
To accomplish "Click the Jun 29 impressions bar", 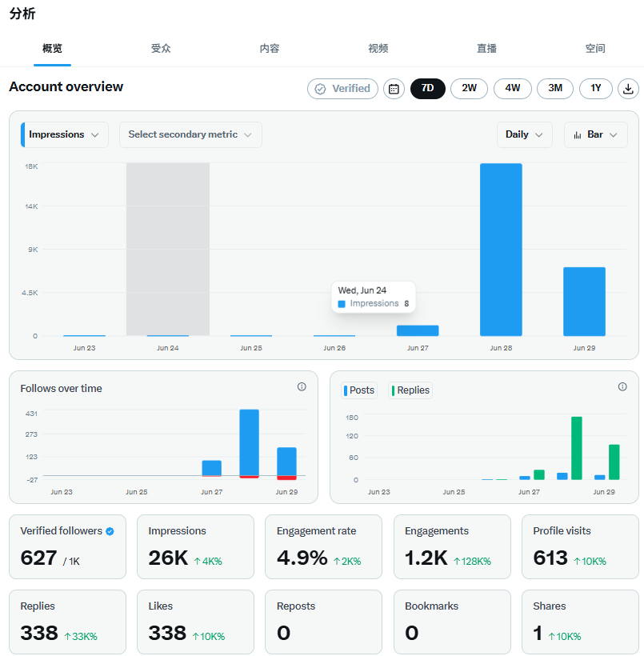I will pos(584,302).
